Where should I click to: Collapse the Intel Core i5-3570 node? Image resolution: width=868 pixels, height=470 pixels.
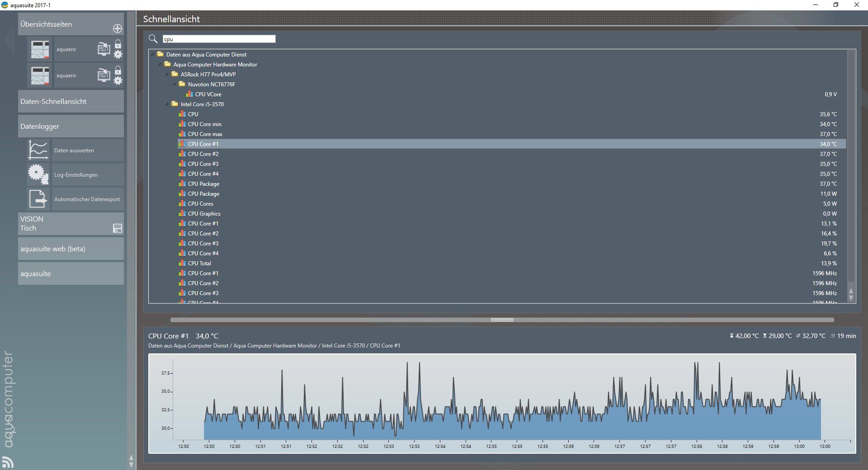[167, 104]
